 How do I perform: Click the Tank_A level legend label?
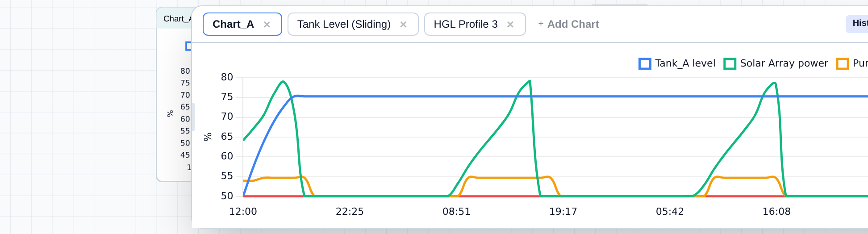(685, 63)
